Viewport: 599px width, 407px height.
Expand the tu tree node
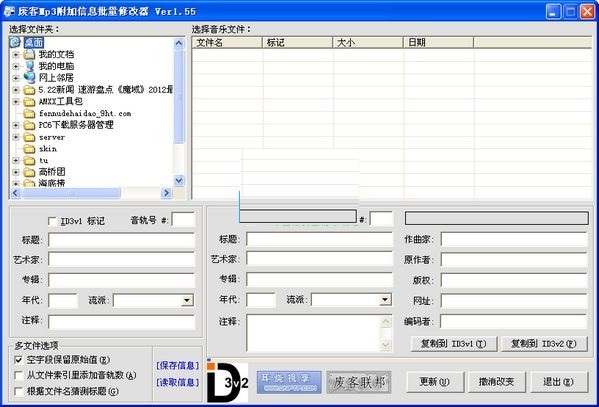coord(16,161)
